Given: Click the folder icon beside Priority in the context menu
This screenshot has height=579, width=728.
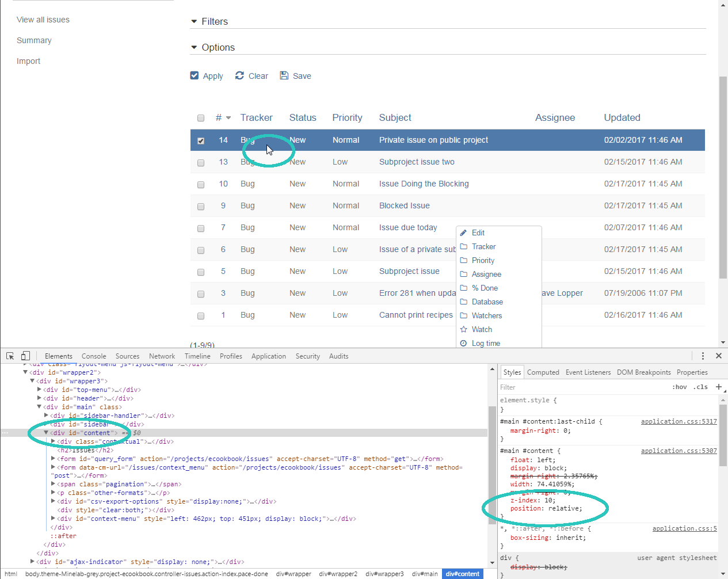Looking at the screenshot, I should (464, 260).
